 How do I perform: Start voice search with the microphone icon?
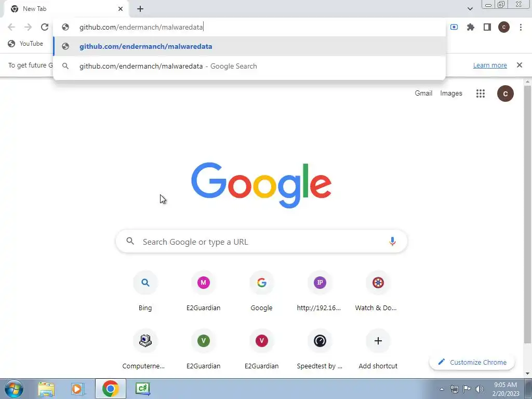click(392, 241)
